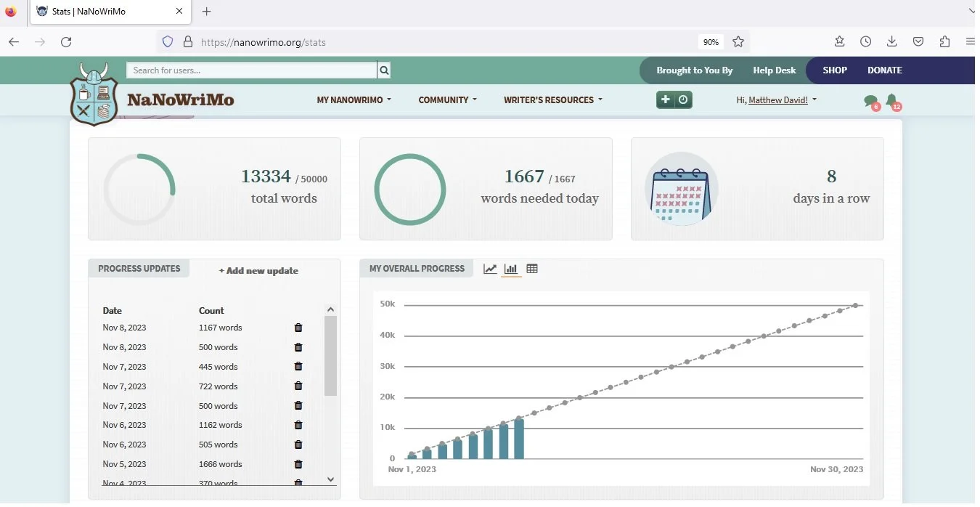Expand the Community menu

pyautogui.click(x=448, y=100)
